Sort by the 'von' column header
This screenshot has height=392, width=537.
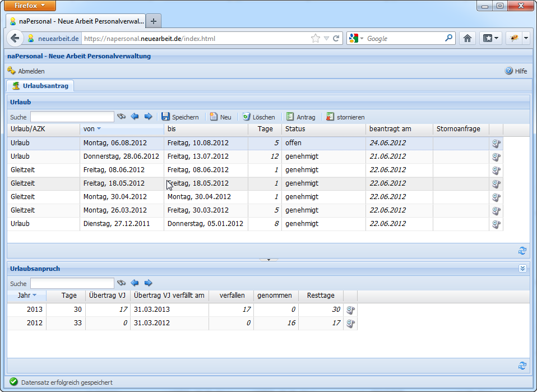pyautogui.click(x=90, y=129)
